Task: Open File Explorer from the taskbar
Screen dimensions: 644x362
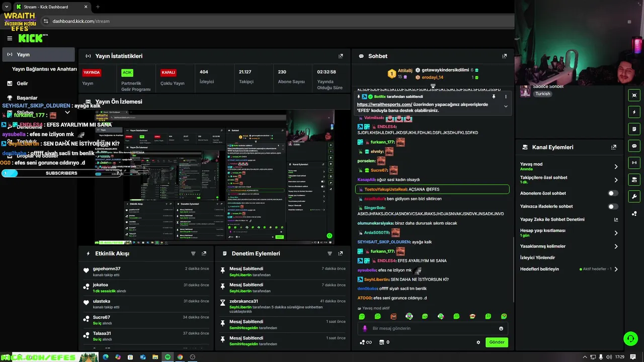Action: point(155,357)
